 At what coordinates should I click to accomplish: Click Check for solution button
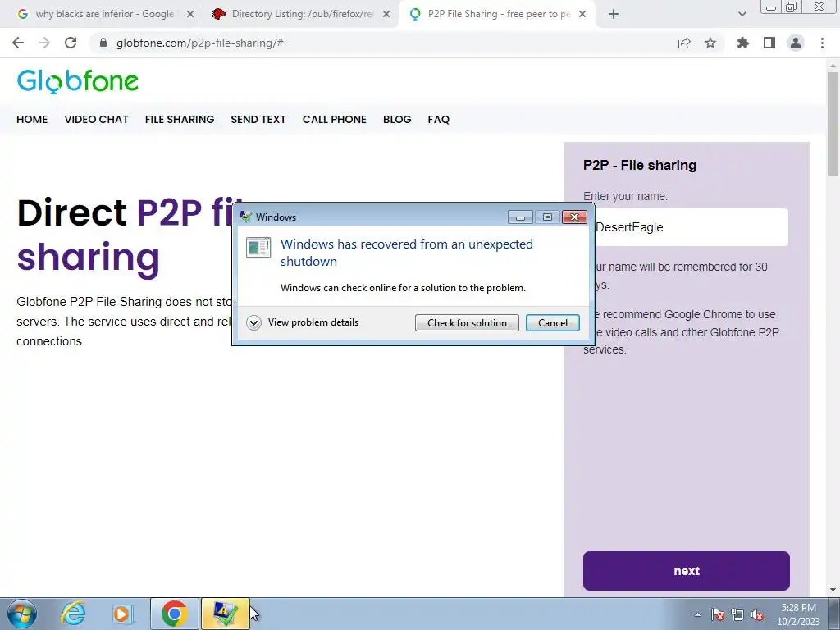[467, 322]
